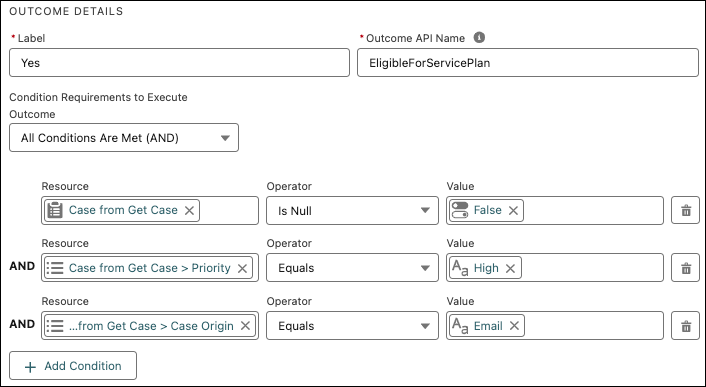706x387 pixels.
Task: Click the False boolean toggle icon
Action: 460,210
